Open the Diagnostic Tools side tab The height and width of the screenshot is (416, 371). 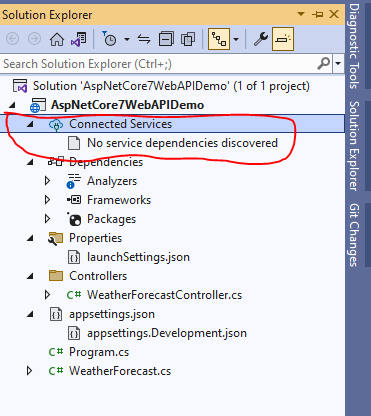(354, 46)
